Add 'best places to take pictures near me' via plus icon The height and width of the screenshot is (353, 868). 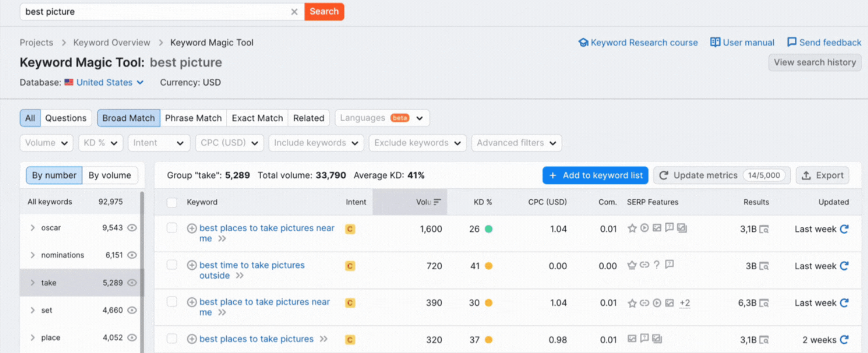pyautogui.click(x=192, y=228)
